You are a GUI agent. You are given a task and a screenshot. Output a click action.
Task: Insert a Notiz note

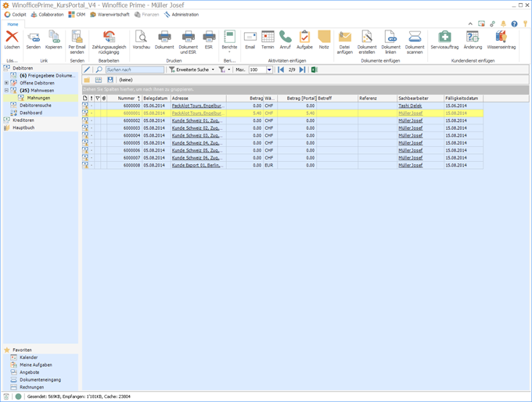pos(324,37)
